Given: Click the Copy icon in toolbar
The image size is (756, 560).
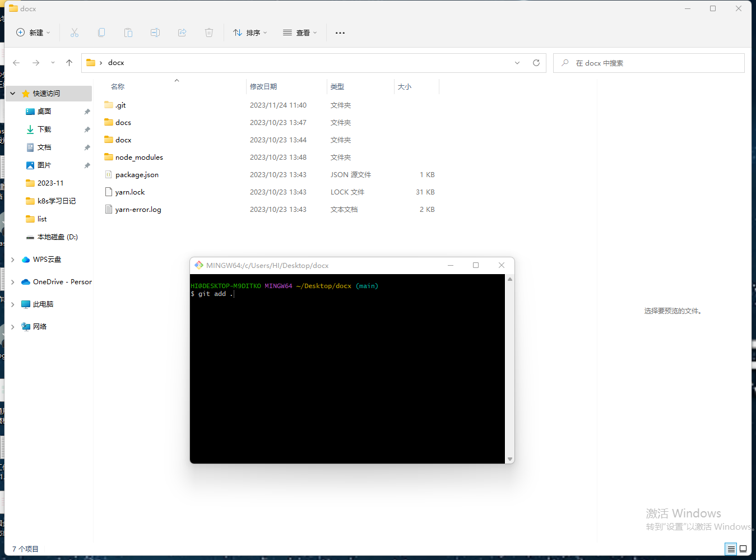Looking at the screenshot, I should [101, 33].
